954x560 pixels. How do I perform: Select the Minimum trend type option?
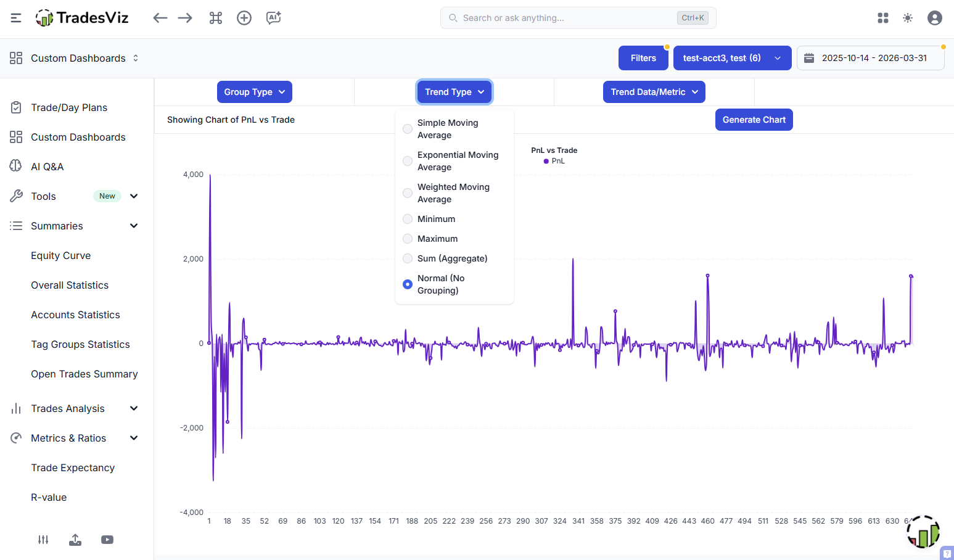click(408, 219)
